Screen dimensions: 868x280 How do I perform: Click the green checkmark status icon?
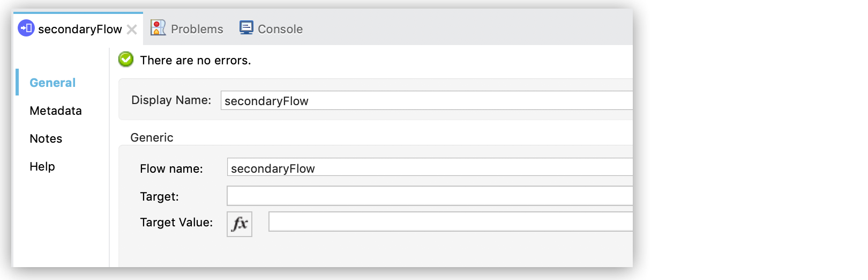126,60
